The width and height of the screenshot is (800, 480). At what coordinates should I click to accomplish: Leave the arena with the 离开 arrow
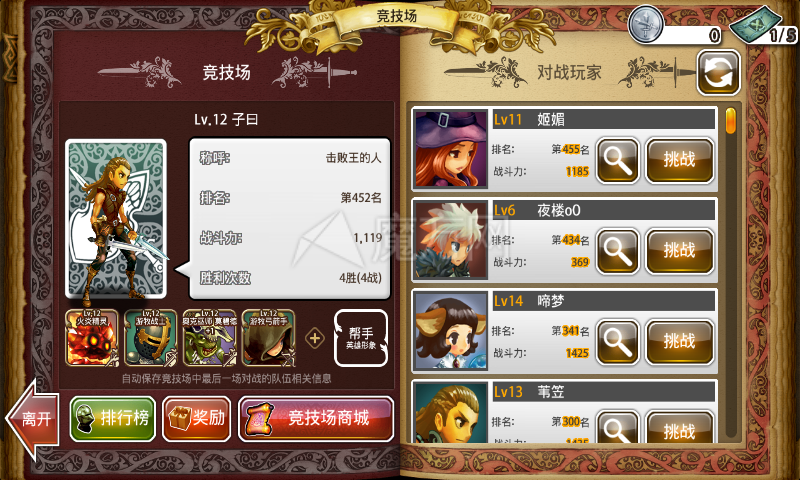click(32, 419)
